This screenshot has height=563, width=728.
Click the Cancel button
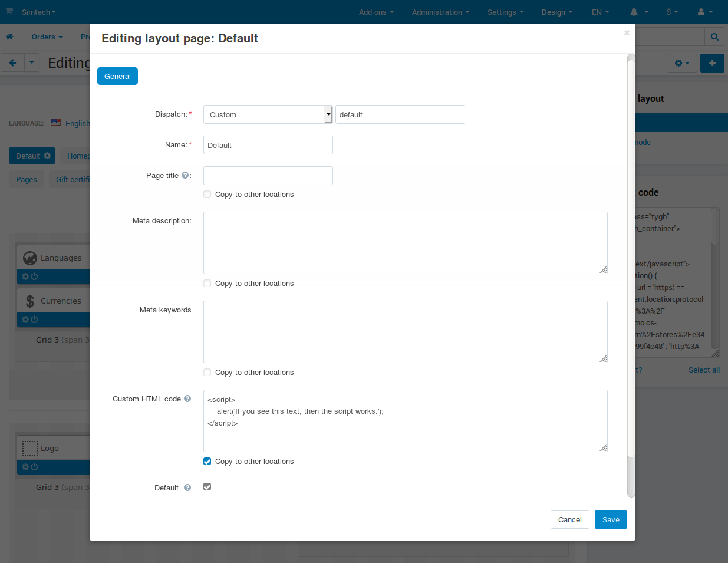(570, 519)
